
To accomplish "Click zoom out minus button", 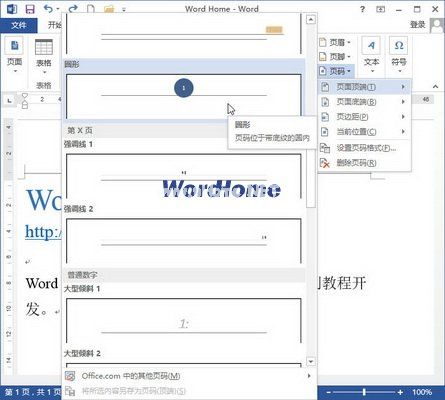I will pyautogui.click(x=328, y=392).
